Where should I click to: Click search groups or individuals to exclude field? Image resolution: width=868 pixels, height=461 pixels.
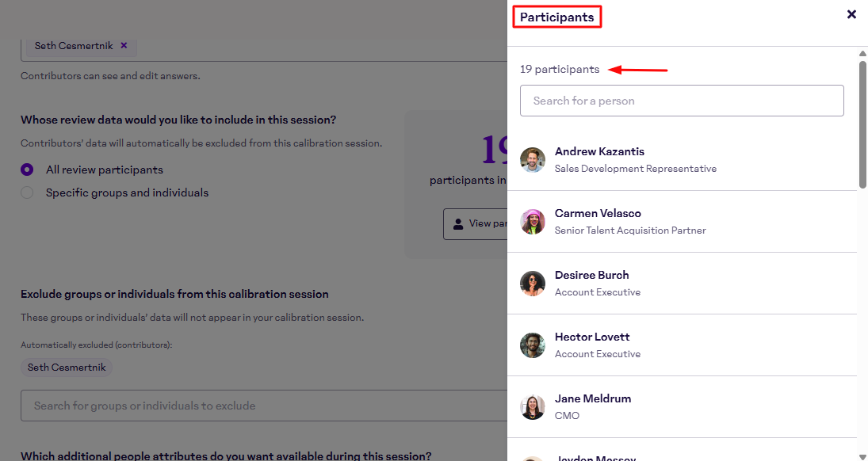point(263,406)
